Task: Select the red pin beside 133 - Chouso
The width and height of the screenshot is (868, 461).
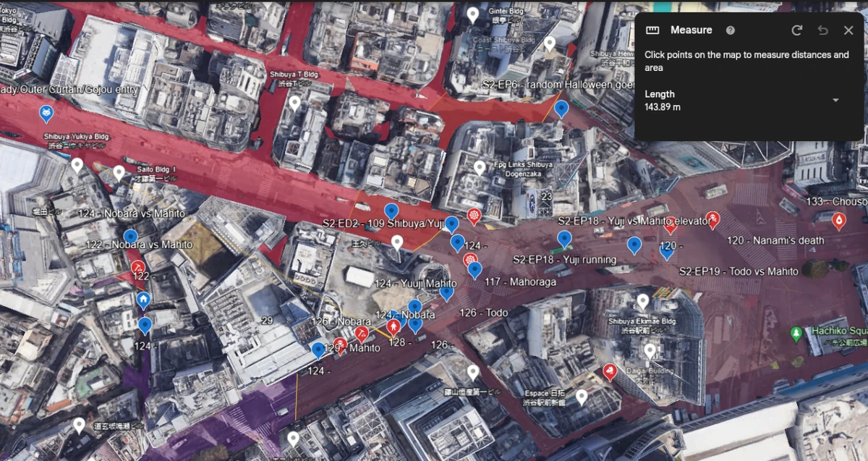Action: pos(839,221)
